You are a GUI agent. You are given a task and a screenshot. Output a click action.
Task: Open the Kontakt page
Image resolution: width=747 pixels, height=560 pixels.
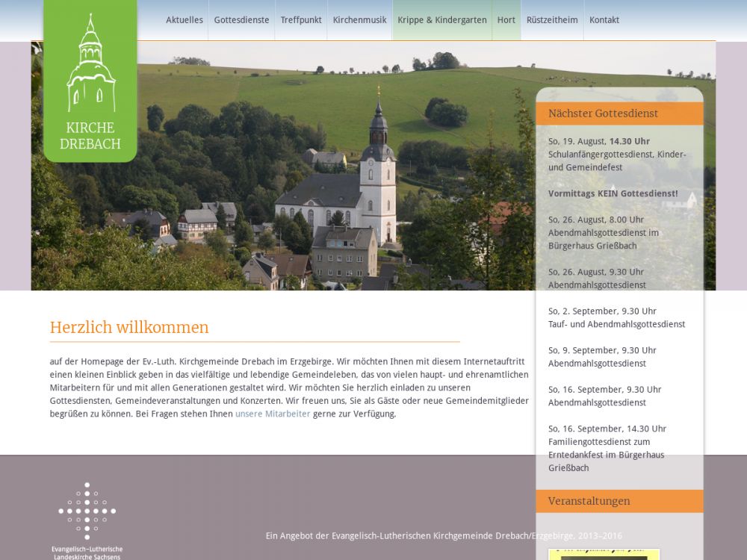(604, 20)
